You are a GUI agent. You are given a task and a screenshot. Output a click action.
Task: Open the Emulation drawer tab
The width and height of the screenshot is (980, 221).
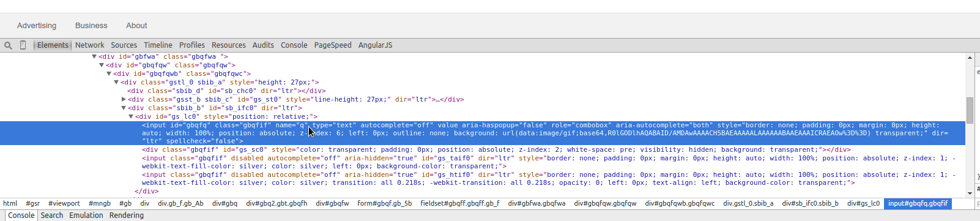pos(86,215)
